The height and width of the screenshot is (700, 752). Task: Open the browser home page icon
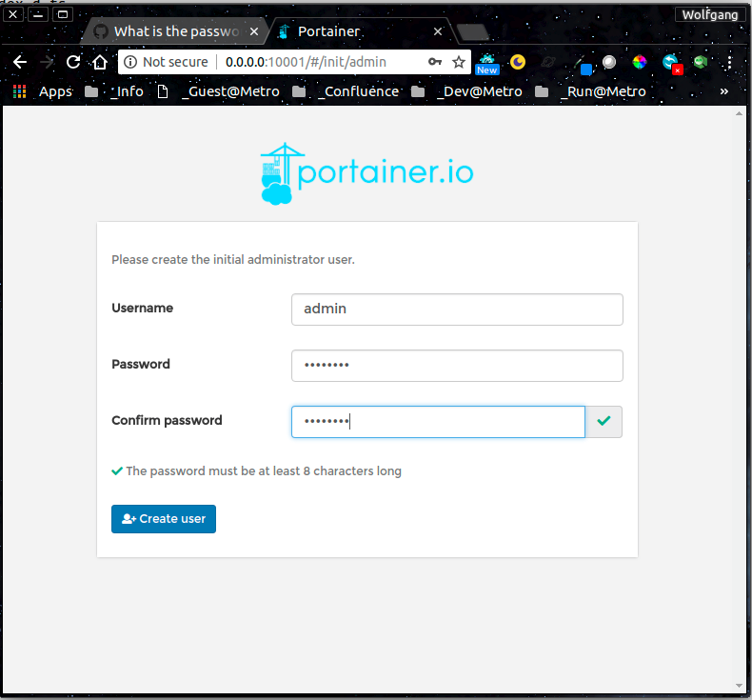tap(100, 62)
